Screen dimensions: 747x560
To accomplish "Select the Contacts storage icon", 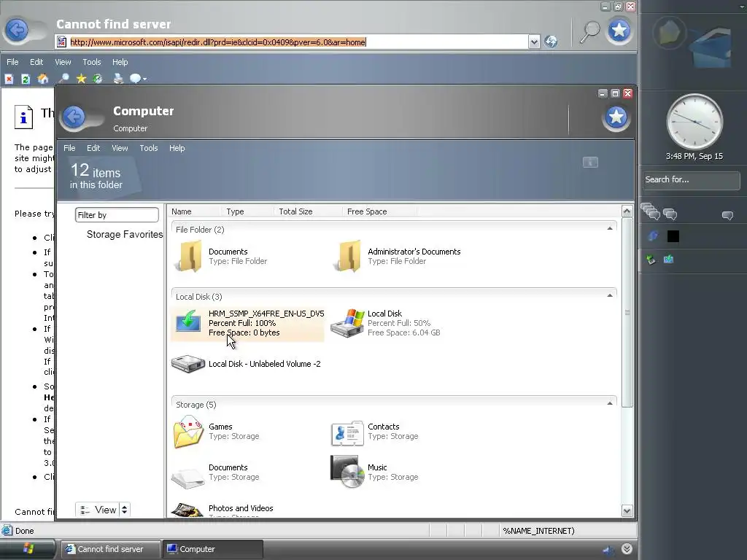I will tap(347, 433).
